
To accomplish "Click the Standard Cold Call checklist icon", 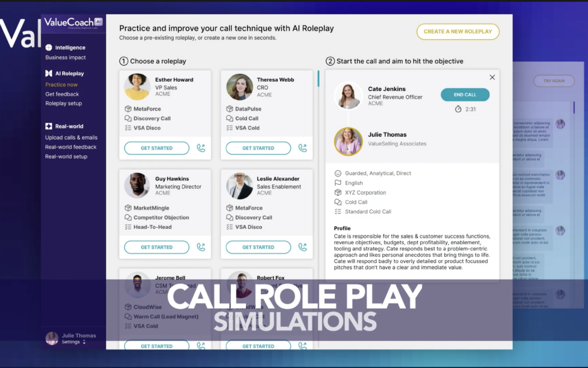I will (338, 212).
